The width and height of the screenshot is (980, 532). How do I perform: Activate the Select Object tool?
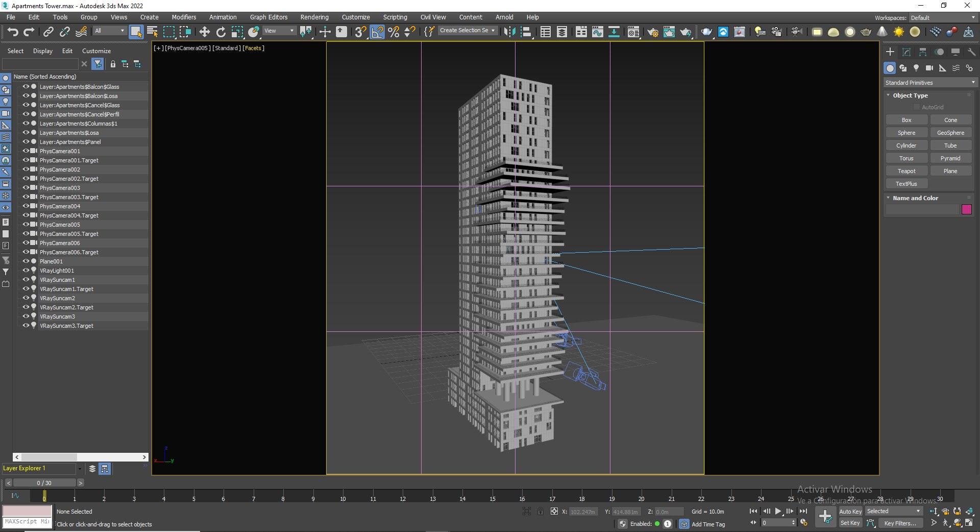coord(136,32)
